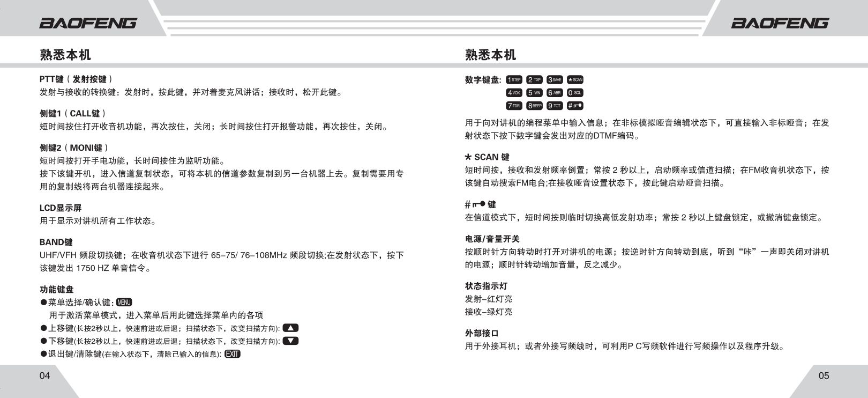868x398 pixels.
Task: Click the EXIT key icon
Action: point(233,354)
